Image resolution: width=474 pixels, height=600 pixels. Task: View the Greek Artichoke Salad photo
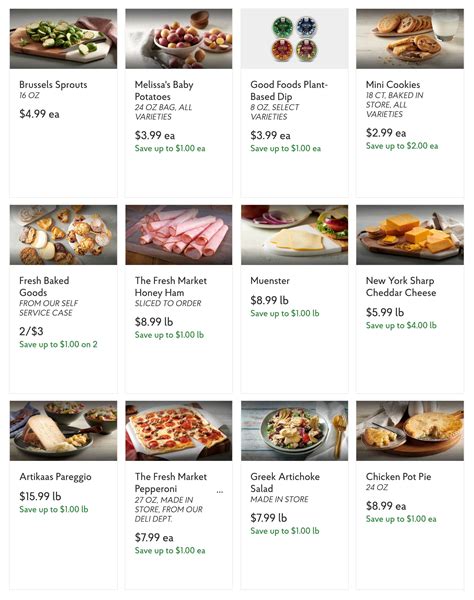click(295, 430)
